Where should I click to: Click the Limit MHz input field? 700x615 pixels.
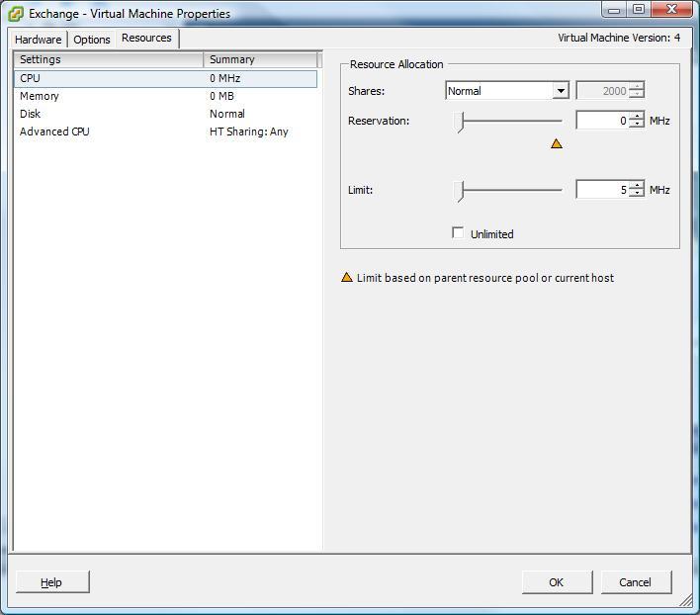pos(601,190)
